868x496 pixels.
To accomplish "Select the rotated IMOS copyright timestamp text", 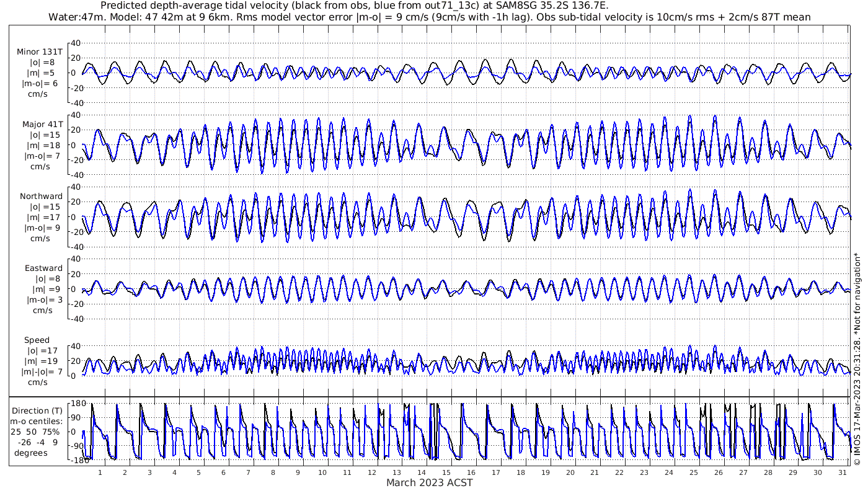I will click(856, 358).
